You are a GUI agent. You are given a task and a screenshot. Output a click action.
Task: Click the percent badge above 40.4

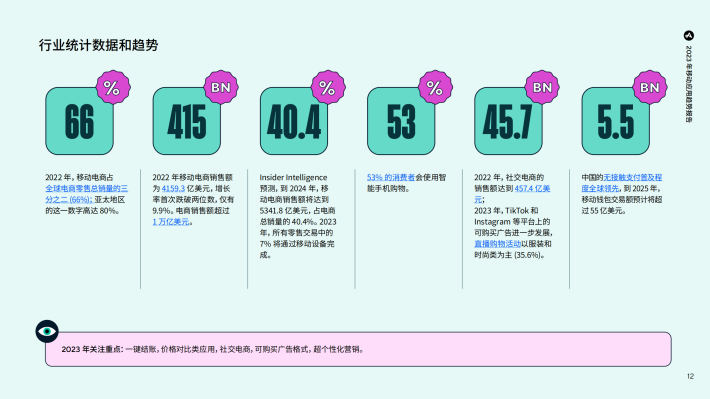[x=328, y=87]
